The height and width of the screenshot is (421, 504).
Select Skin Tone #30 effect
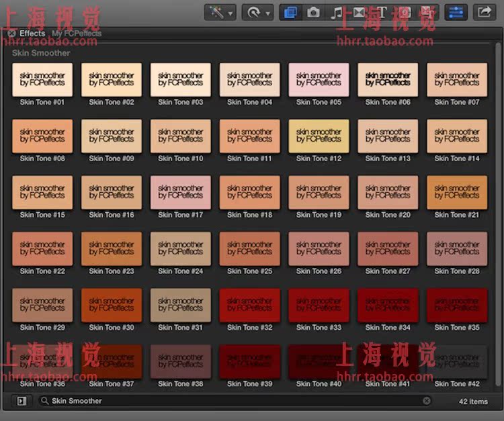112,305
